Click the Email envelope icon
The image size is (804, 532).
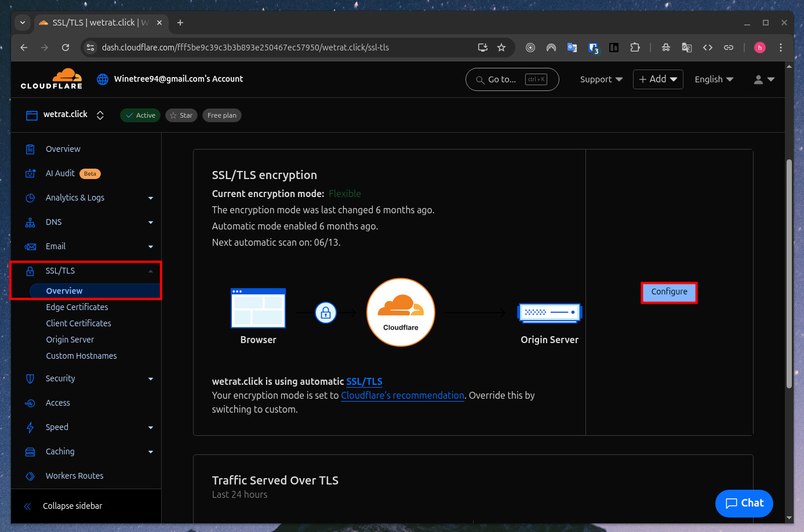pyautogui.click(x=30, y=246)
